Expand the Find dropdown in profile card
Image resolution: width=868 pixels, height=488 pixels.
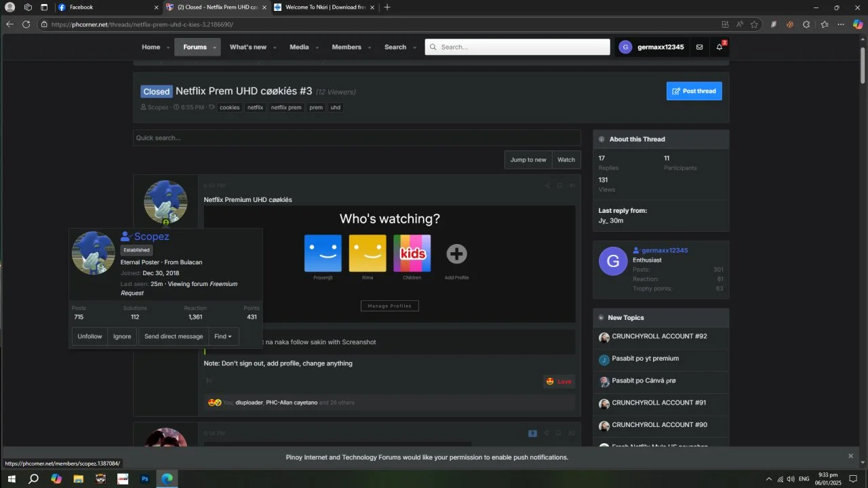click(223, 336)
